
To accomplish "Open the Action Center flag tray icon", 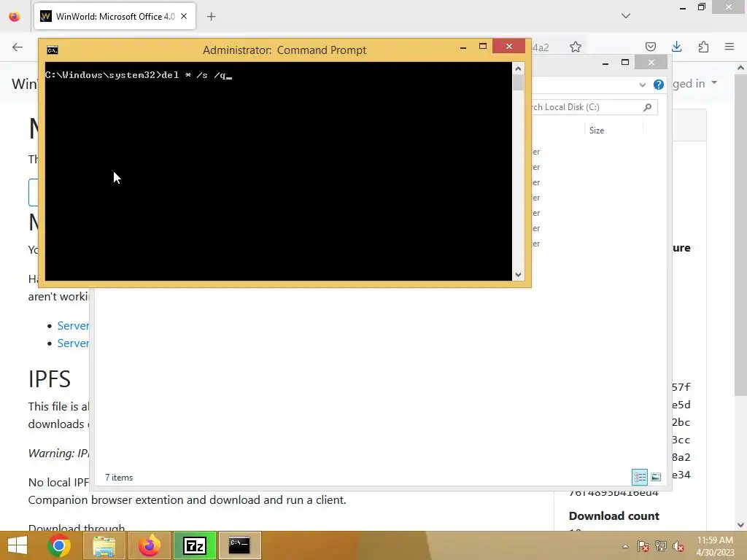I will tap(643, 546).
